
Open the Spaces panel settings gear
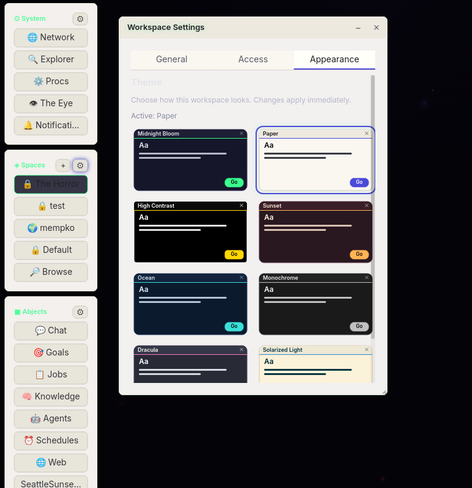coord(80,165)
